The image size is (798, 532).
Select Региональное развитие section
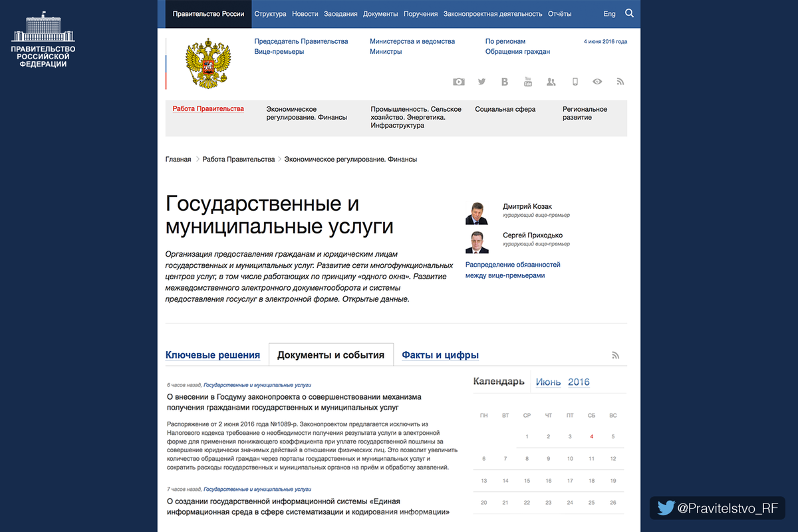click(585, 113)
